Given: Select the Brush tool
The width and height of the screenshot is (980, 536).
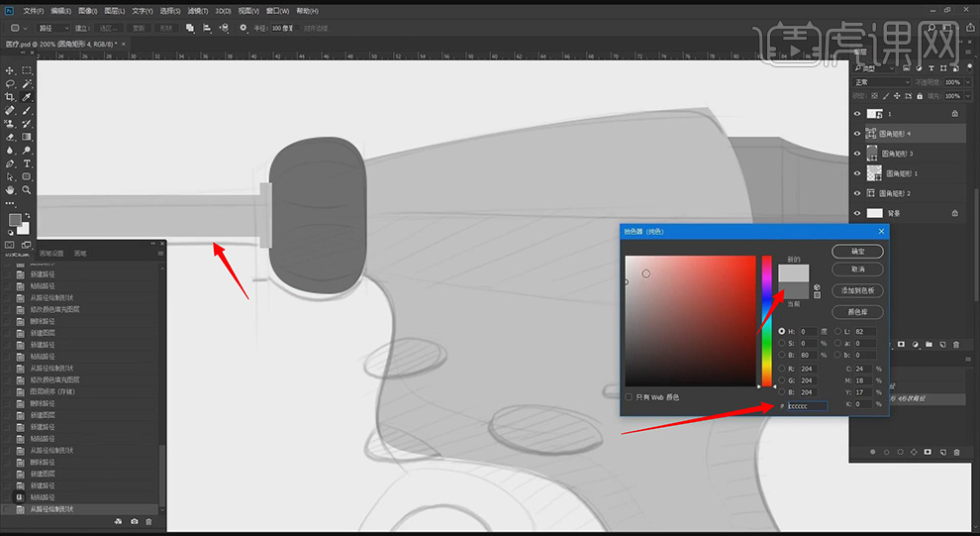Looking at the screenshot, I should tap(27, 110).
